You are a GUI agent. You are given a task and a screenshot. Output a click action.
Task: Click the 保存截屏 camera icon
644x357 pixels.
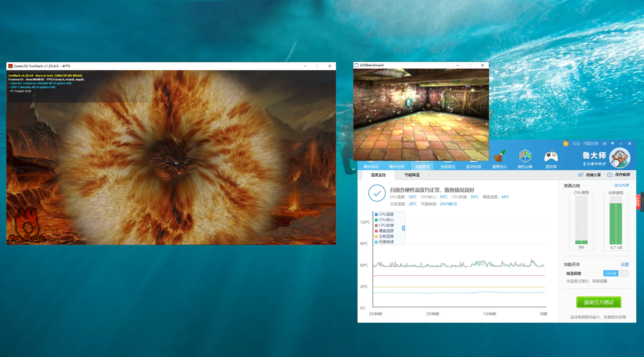point(610,175)
